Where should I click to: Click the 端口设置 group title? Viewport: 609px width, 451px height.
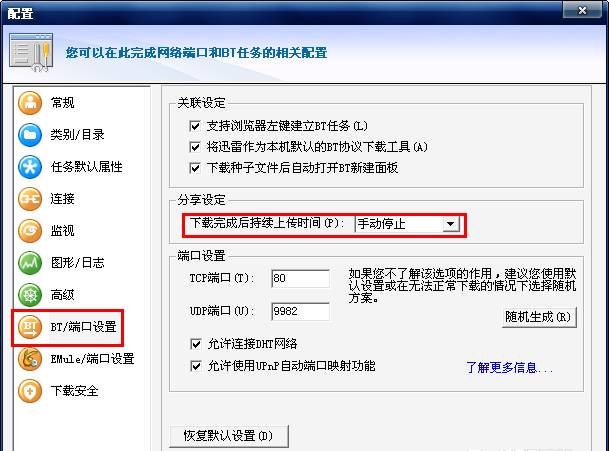tap(202, 256)
